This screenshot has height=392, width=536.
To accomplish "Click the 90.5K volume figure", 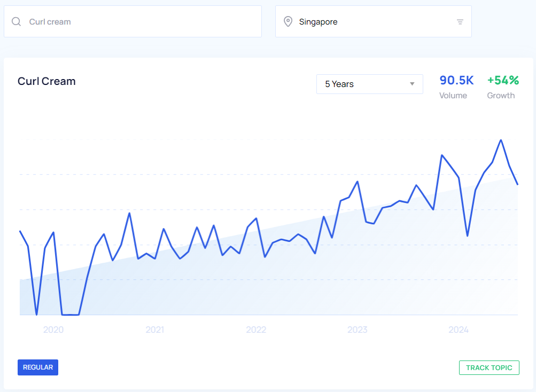I will (456, 81).
